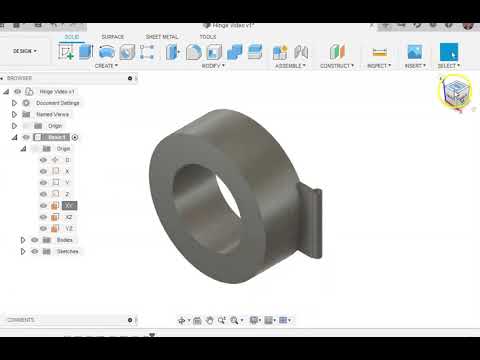Expand the Bodies folder
Viewport: 480px width, 360px height.
pyautogui.click(x=23, y=240)
